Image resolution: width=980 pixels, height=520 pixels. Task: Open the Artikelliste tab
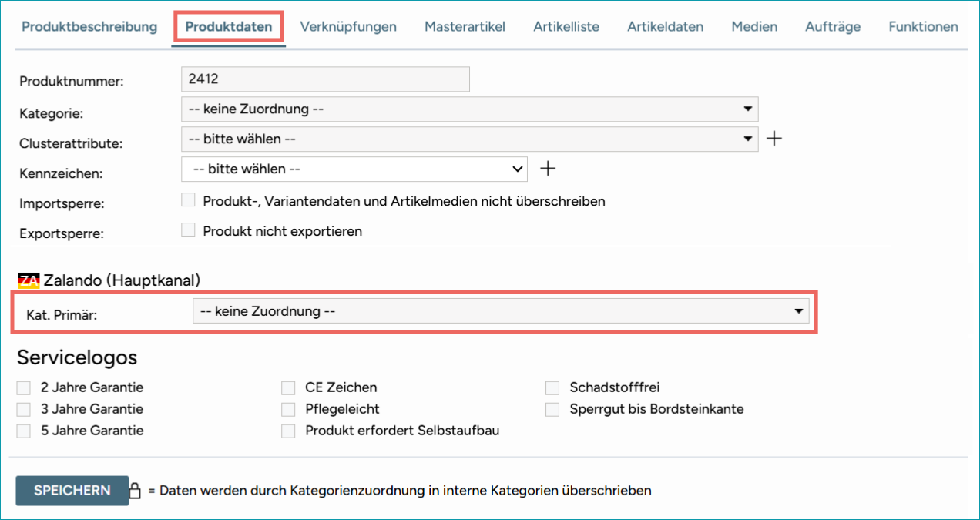pyautogui.click(x=566, y=26)
